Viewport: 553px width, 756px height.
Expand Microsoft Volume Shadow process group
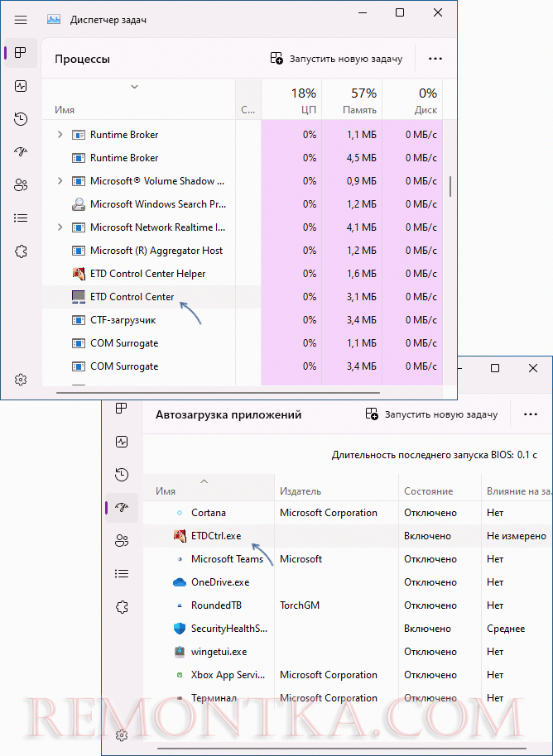point(60,181)
